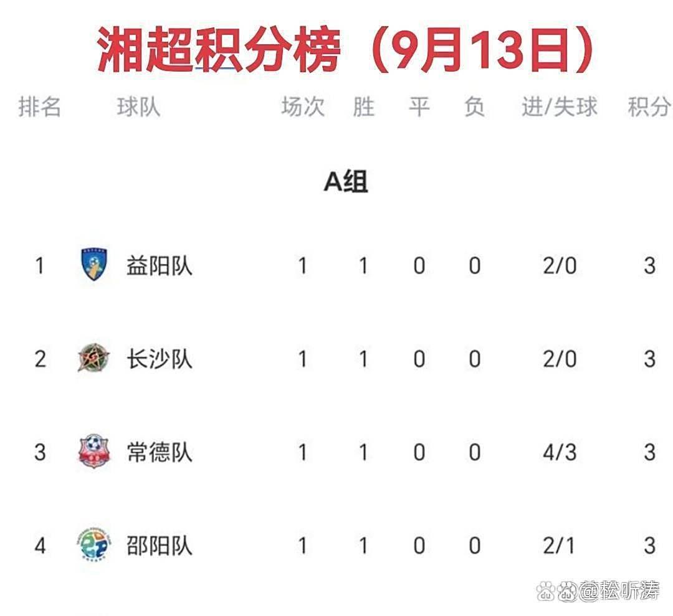Sort by the 积分 column header
Viewport: 673px width, 616px height.
(649, 107)
